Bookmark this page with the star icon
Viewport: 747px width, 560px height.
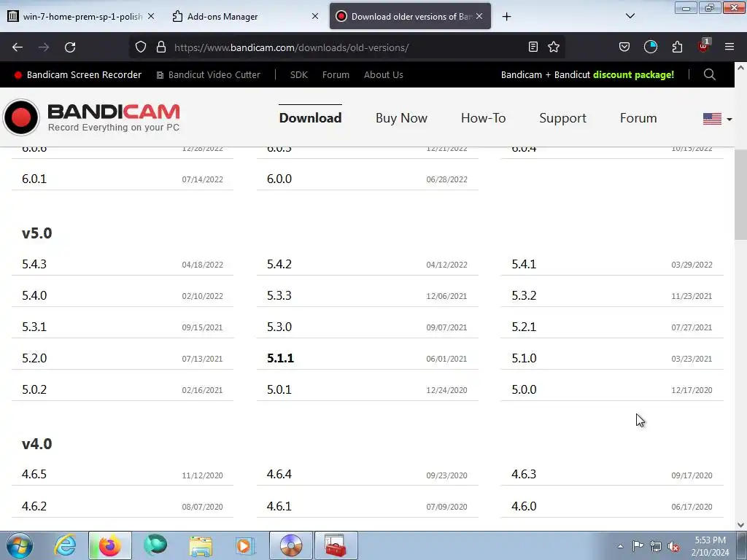[x=554, y=47]
